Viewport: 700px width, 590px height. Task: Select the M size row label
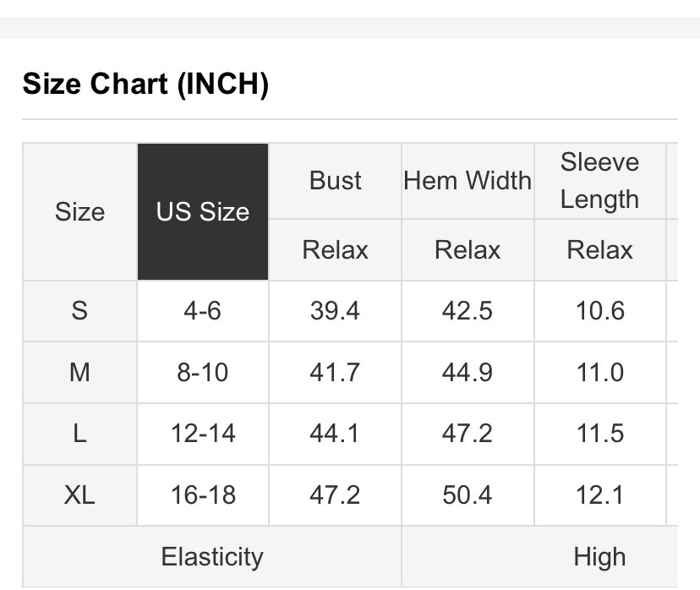click(79, 372)
